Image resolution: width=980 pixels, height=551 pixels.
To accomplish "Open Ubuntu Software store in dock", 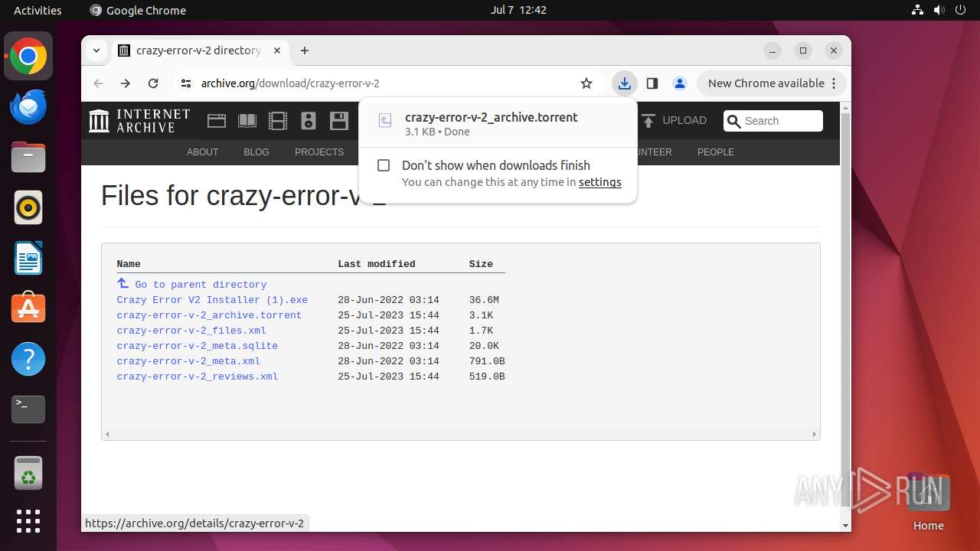I will point(28,308).
